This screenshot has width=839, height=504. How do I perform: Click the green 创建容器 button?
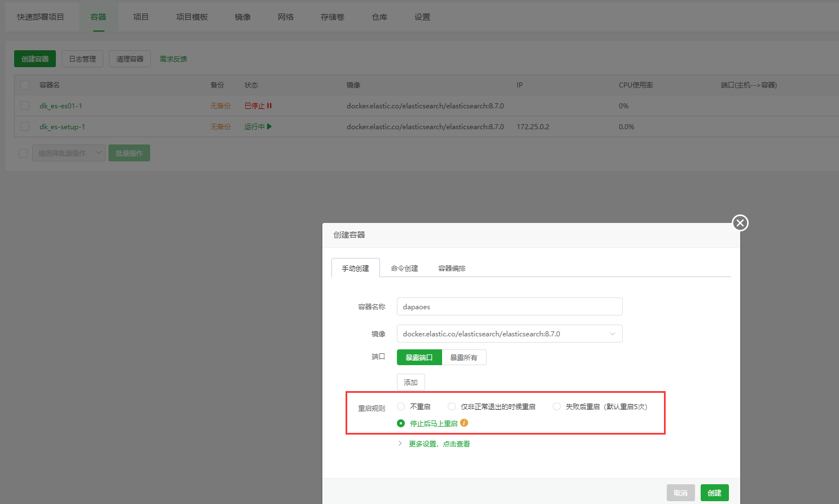pyautogui.click(x=35, y=59)
